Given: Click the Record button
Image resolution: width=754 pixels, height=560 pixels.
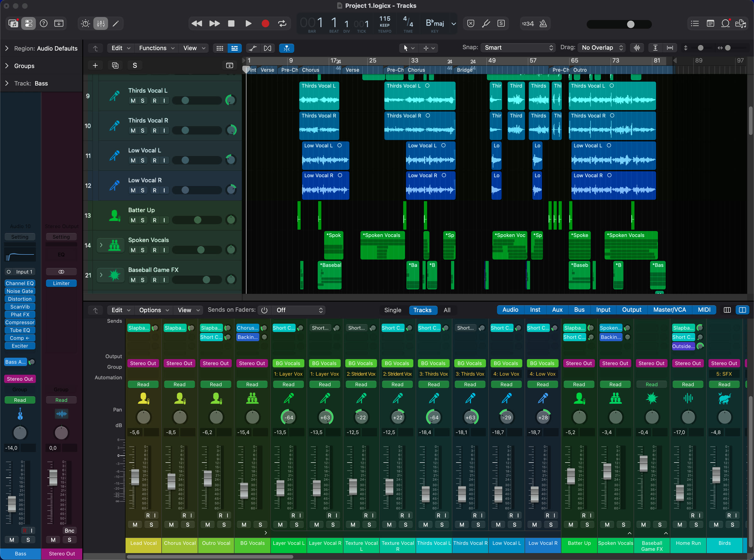Looking at the screenshot, I should click(265, 23).
